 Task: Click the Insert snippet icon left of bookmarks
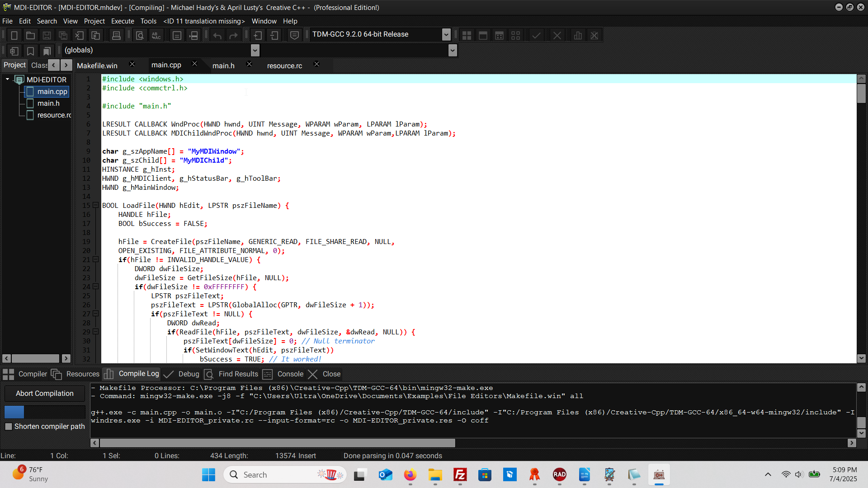[14, 51]
